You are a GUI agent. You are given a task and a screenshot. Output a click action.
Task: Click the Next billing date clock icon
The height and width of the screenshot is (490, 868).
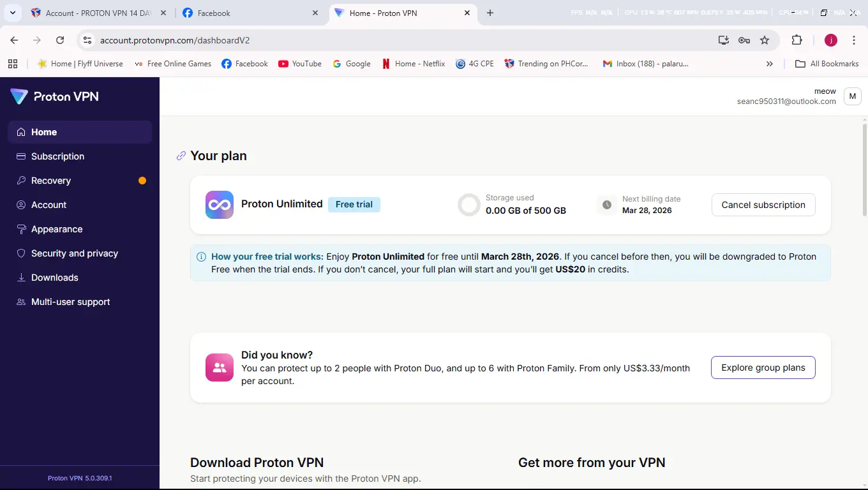607,205
